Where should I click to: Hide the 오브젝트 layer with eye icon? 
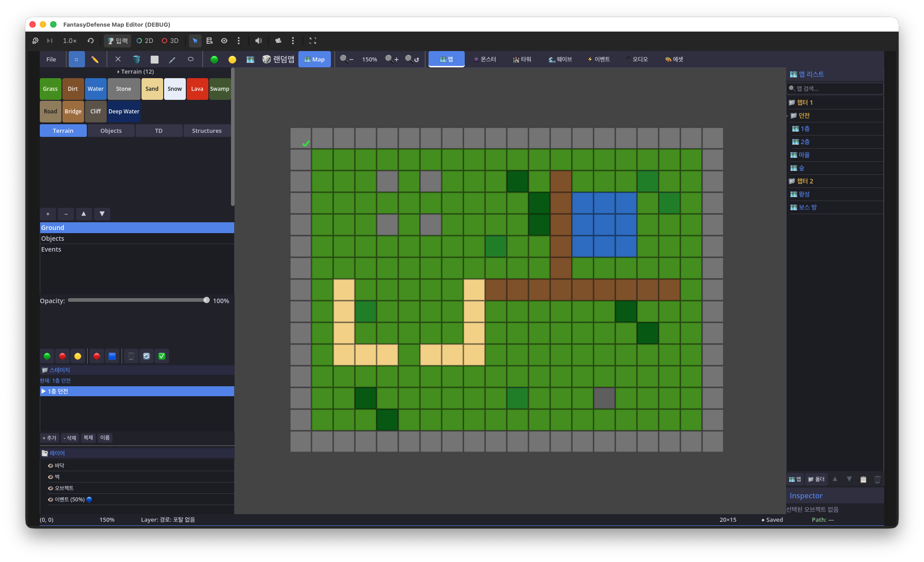(x=50, y=488)
